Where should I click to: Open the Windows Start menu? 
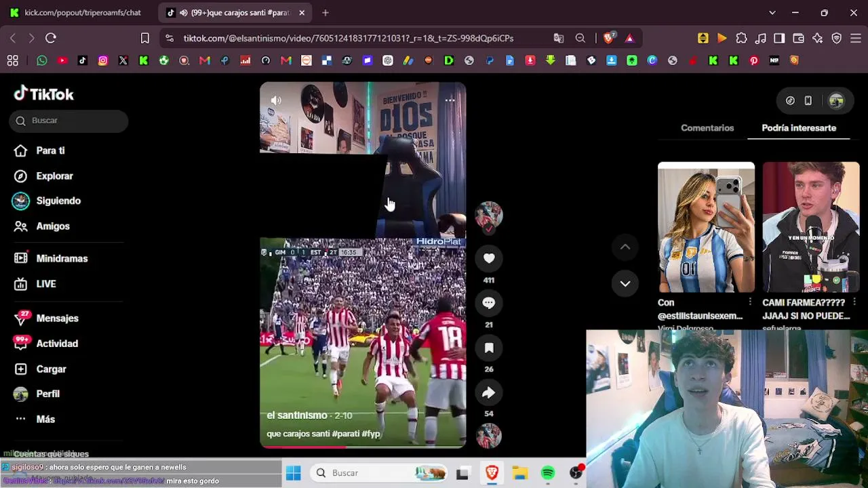(293, 473)
